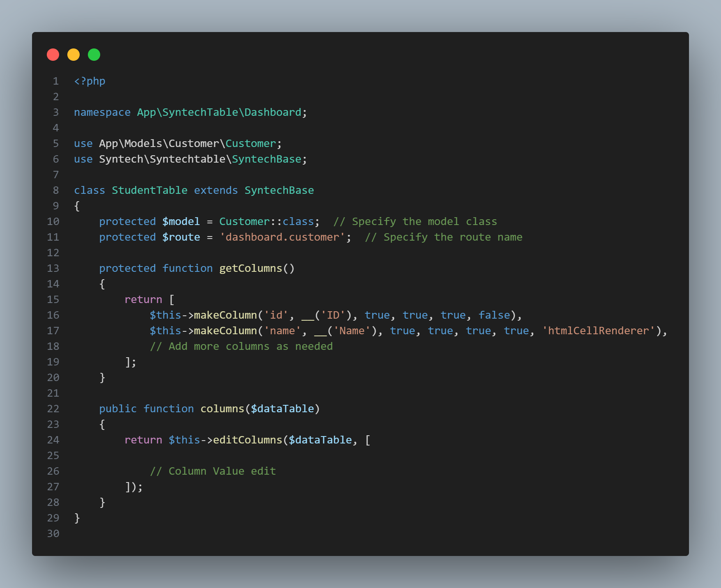The image size is (721, 588).
Task: Click the $route variable
Action: point(181,237)
